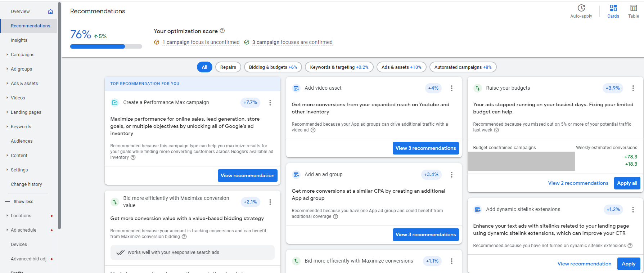The height and width of the screenshot is (273, 644).
Task: Open Auto-apply settings icon
Action: [x=581, y=8]
